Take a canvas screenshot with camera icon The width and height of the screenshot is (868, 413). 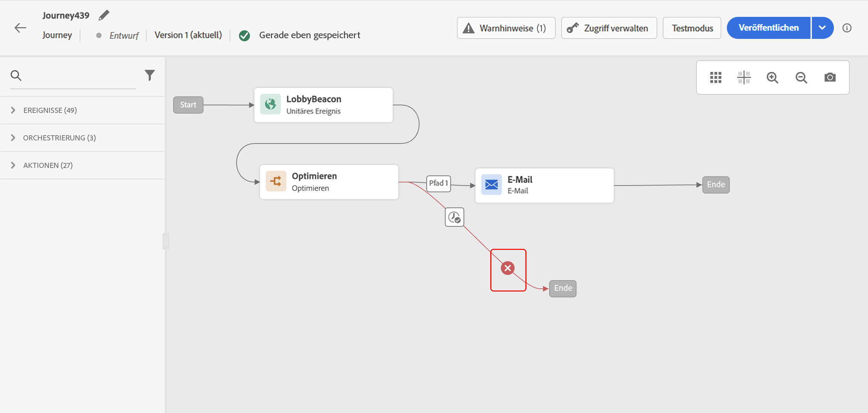(x=830, y=77)
